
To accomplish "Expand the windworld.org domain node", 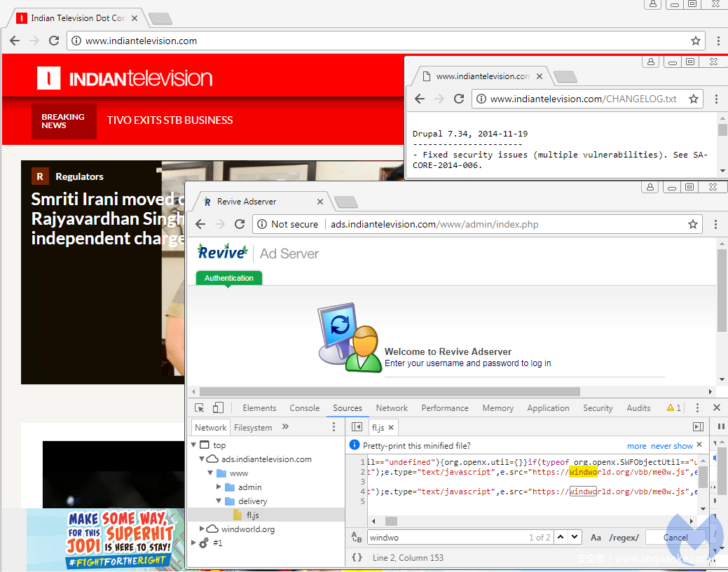I will click(203, 529).
